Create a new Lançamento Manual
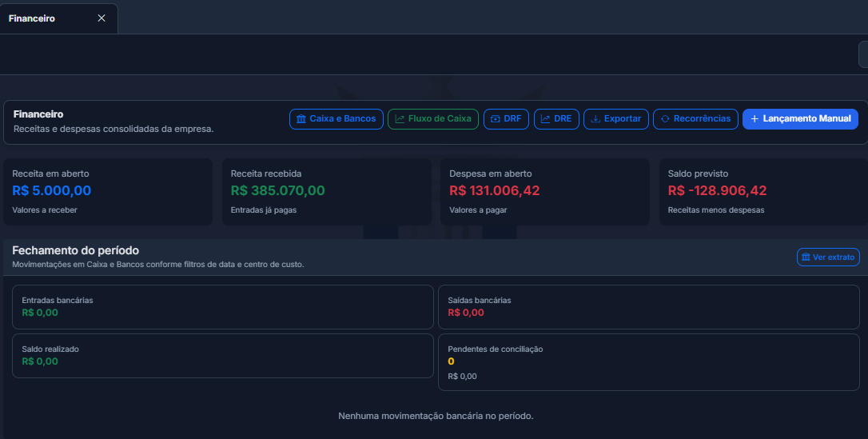The width and height of the screenshot is (868, 439). tap(800, 119)
